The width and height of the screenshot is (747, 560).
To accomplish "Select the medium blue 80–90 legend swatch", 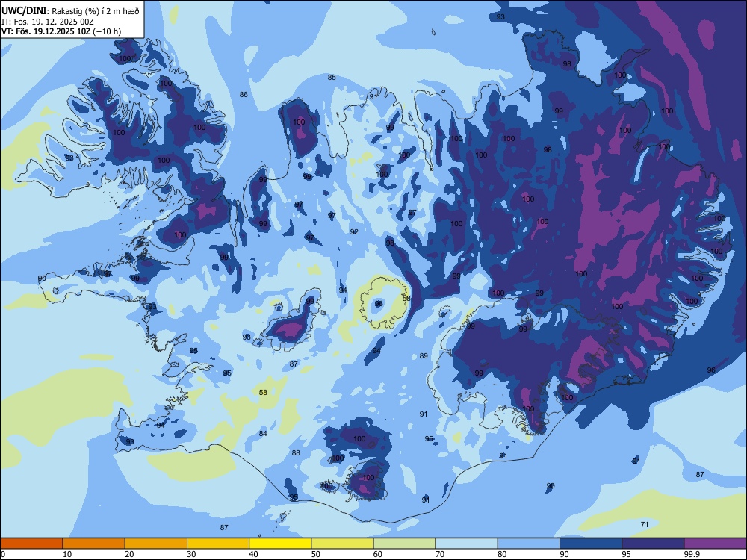I will tap(529, 544).
